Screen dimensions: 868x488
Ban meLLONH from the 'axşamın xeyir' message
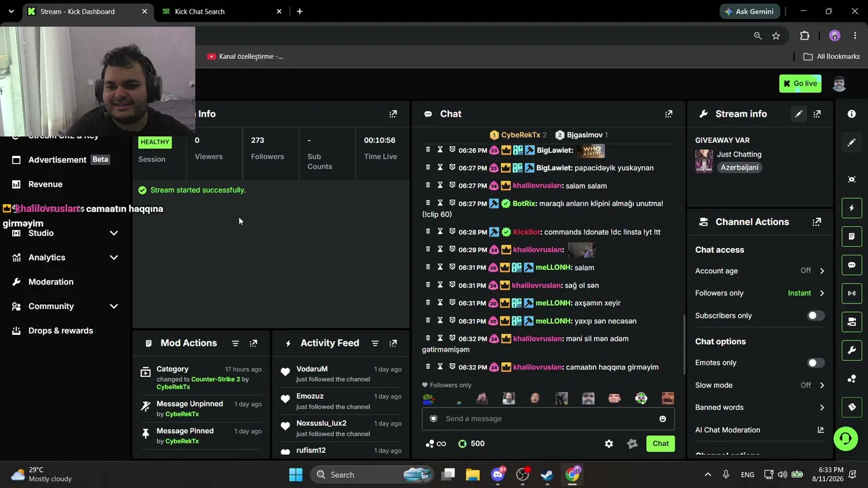[x=452, y=302]
